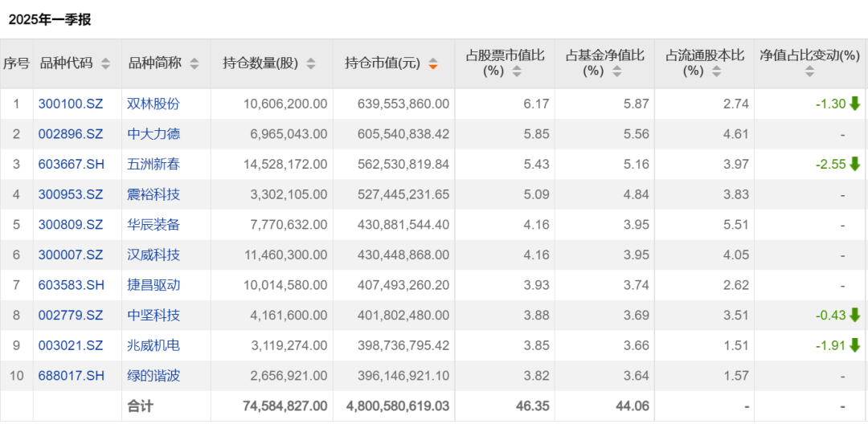The height and width of the screenshot is (428, 868).
Task: Toggle the 持仓市值(元) sort arrow
Action: [x=433, y=63]
